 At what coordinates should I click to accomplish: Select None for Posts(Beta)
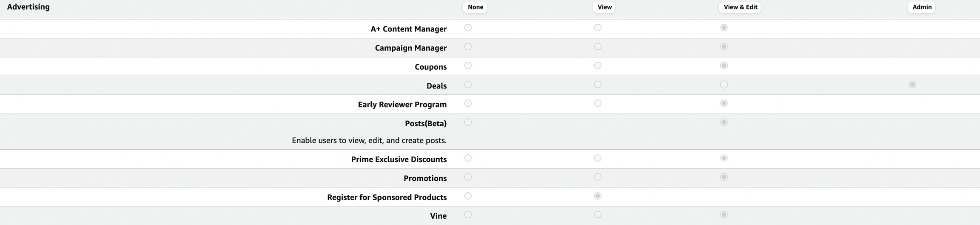[x=468, y=122]
